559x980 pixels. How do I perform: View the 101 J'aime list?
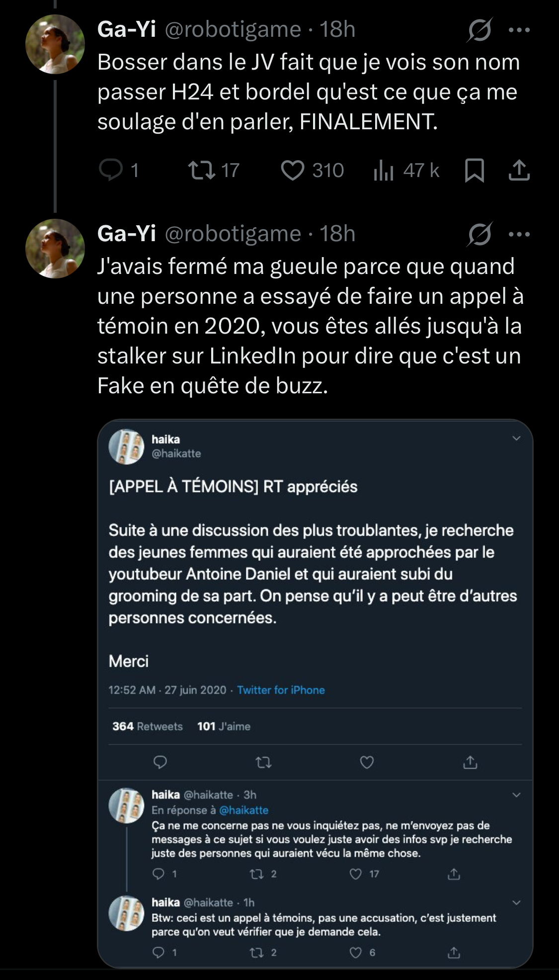coord(224,726)
